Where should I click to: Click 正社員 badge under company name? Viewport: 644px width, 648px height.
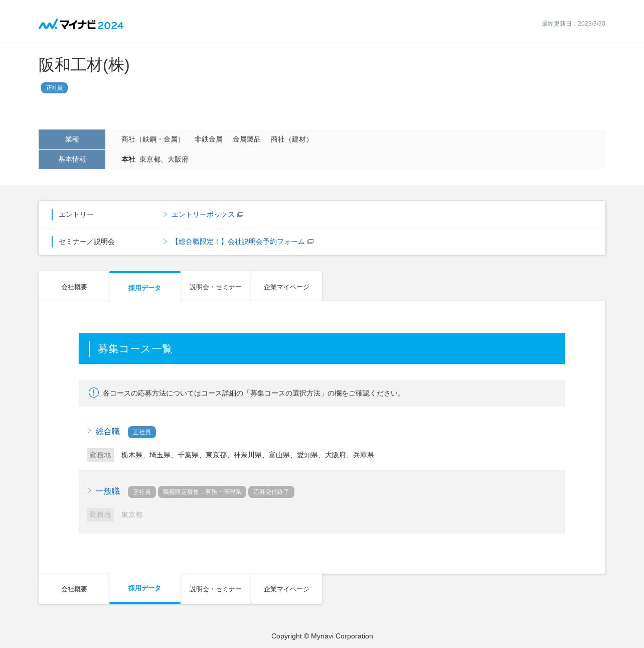click(54, 88)
